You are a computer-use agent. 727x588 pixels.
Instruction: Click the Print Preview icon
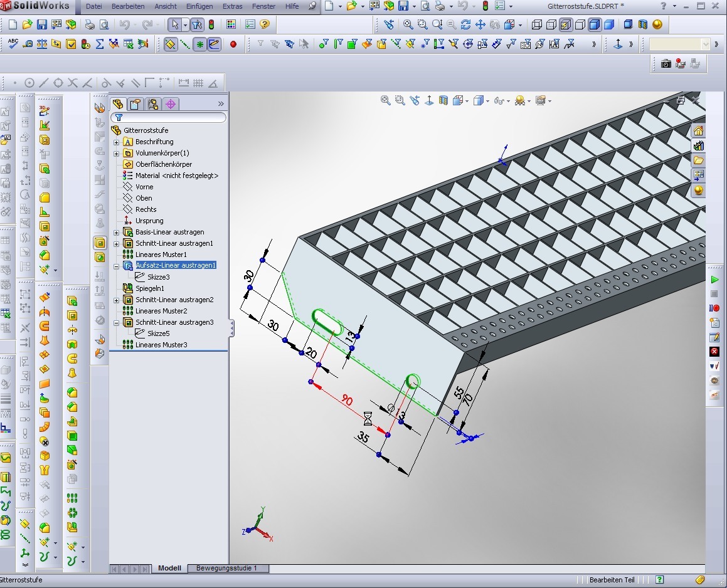pyautogui.click(x=104, y=24)
